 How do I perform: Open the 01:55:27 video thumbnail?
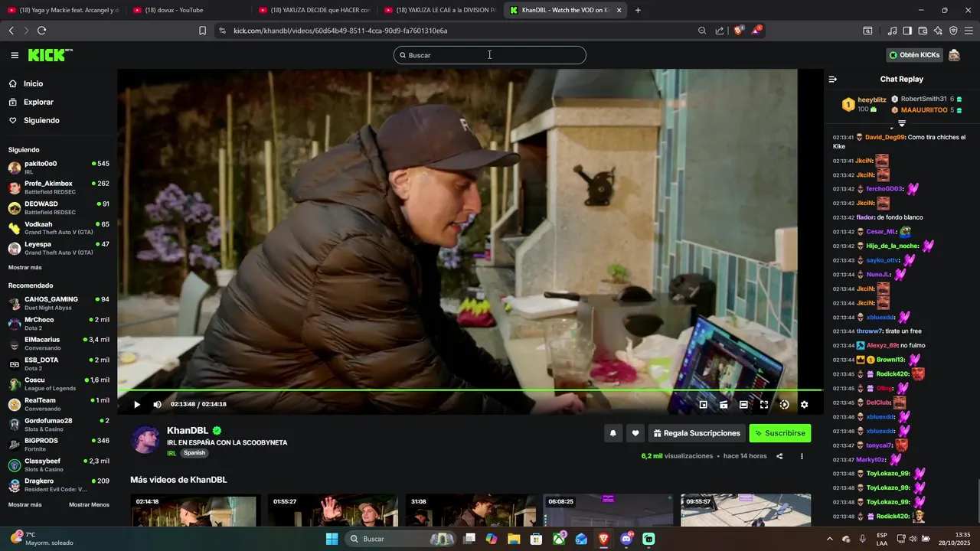(332, 510)
